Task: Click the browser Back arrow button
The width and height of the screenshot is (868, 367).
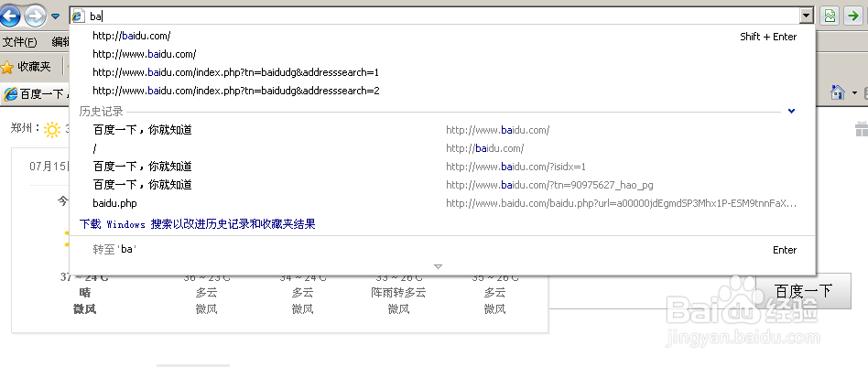Action: pyautogui.click(x=9, y=16)
